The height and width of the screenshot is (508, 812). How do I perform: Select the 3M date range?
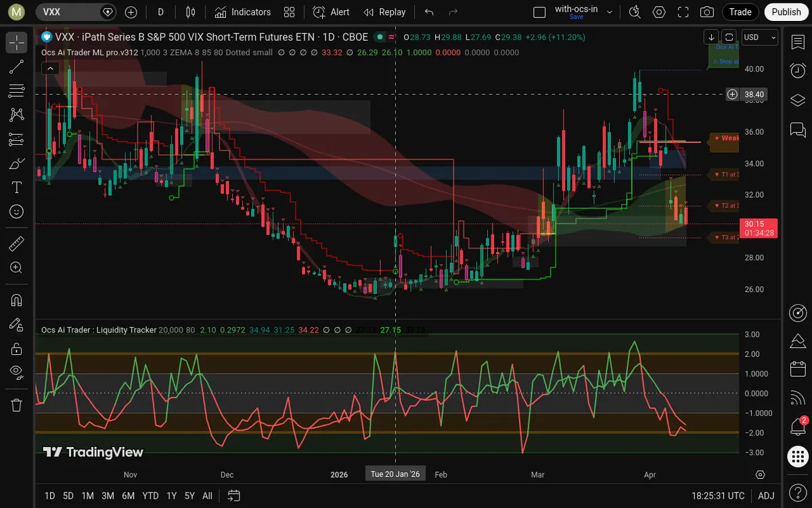pos(108,496)
